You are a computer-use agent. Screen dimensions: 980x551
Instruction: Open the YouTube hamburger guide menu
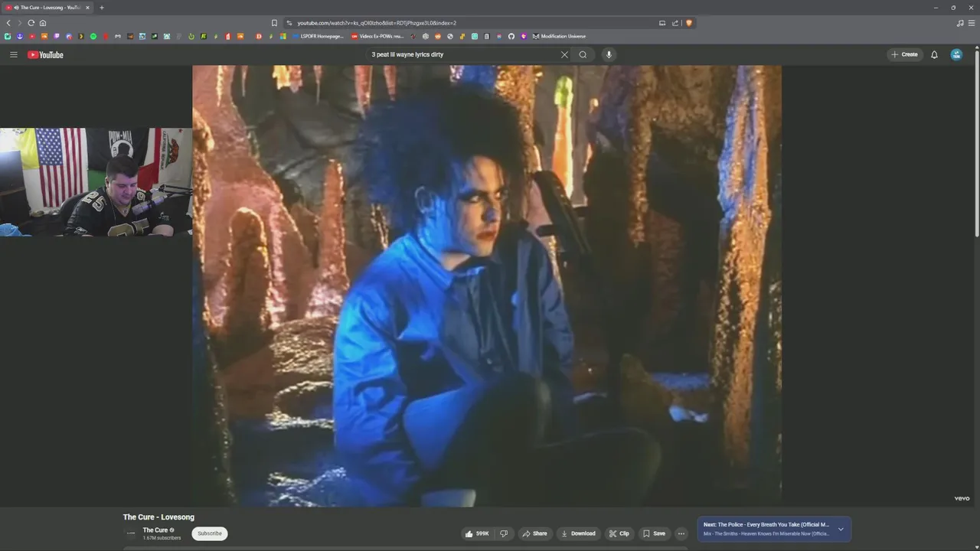click(x=13, y=54)
